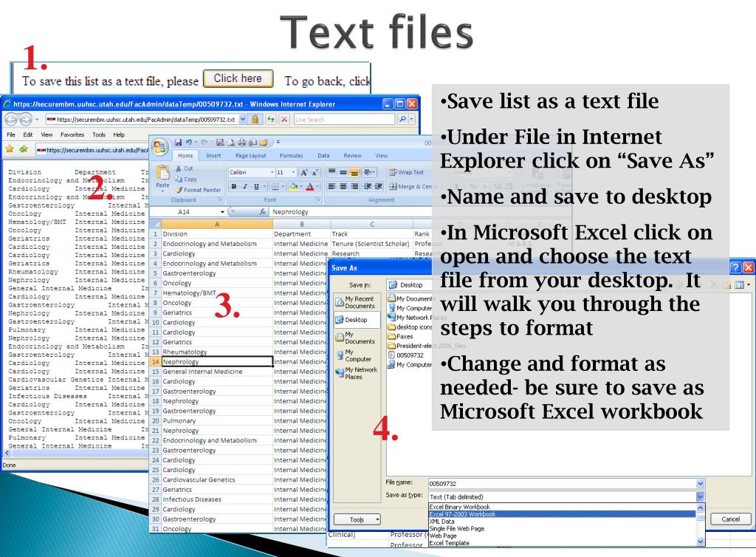Viewport: 756px width, 557px height.
Task: Click the security lock icon in IE address bar
Action: coord(255,119)
